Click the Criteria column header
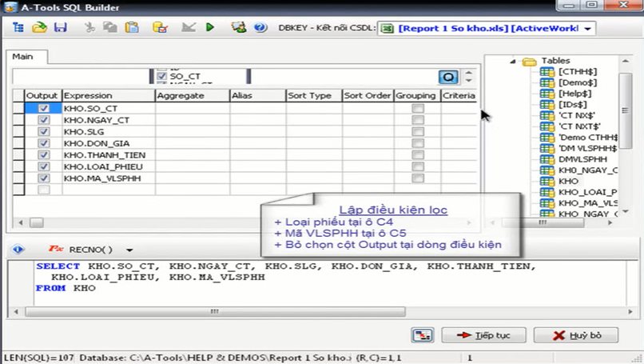 point(459,95)
